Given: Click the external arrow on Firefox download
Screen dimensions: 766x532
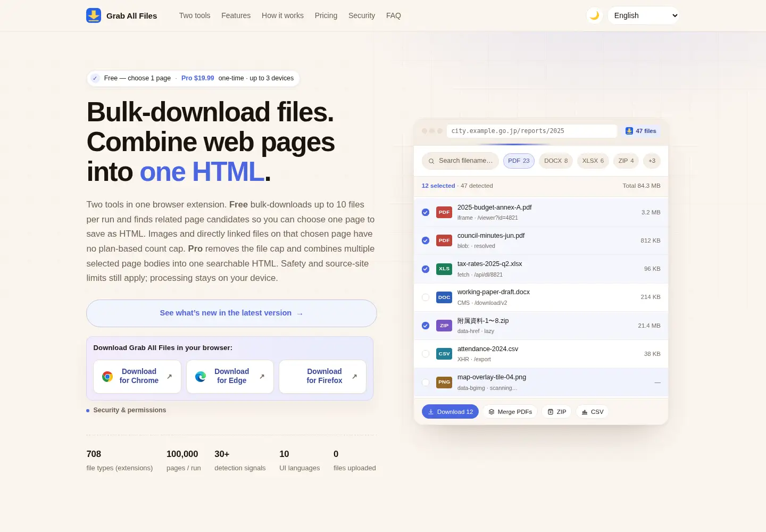Looking at the screenshot, I should [354, 376].
